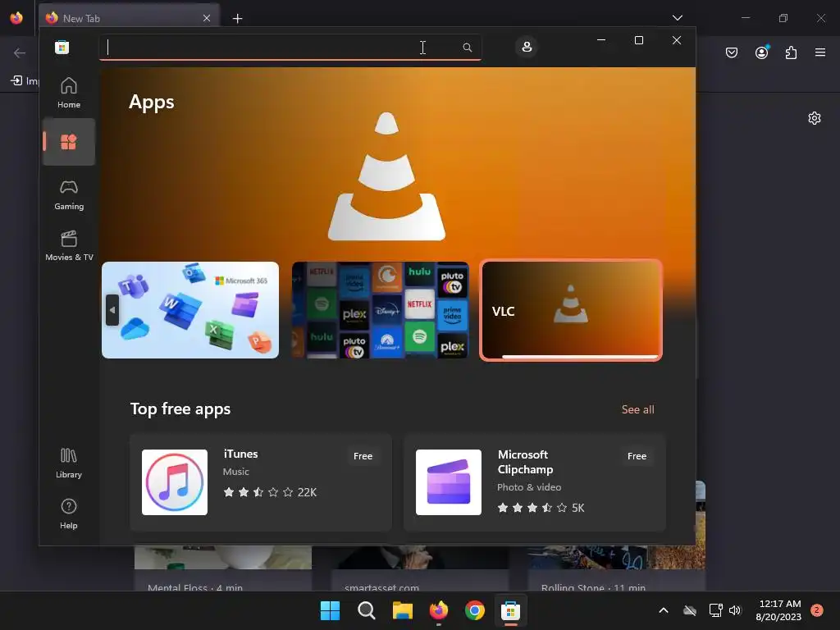840x630 pixels.
Task: Open Help in Store sidebar
Action: (x=69, y=514)
